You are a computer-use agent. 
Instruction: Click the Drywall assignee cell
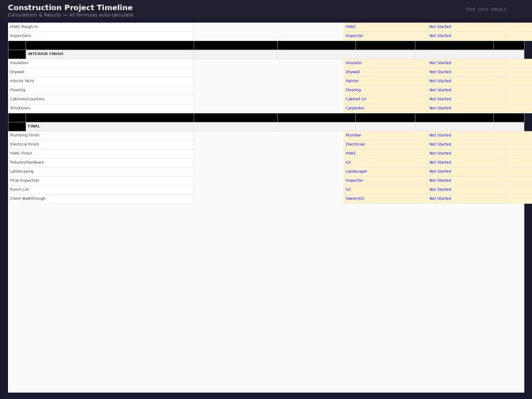[385, 72]
